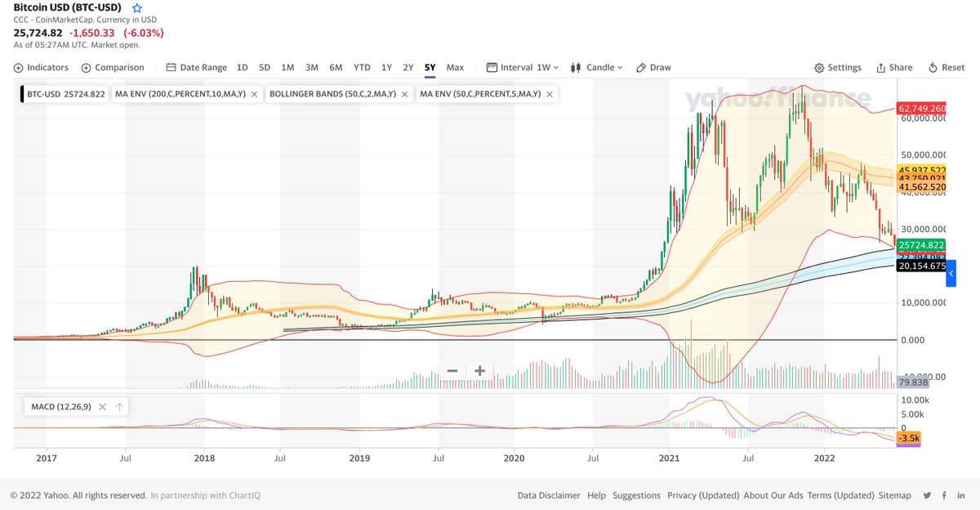The width and height of the screenshot is (980, 510).
Task: Open chart Settings
Action: pos(838,68)
